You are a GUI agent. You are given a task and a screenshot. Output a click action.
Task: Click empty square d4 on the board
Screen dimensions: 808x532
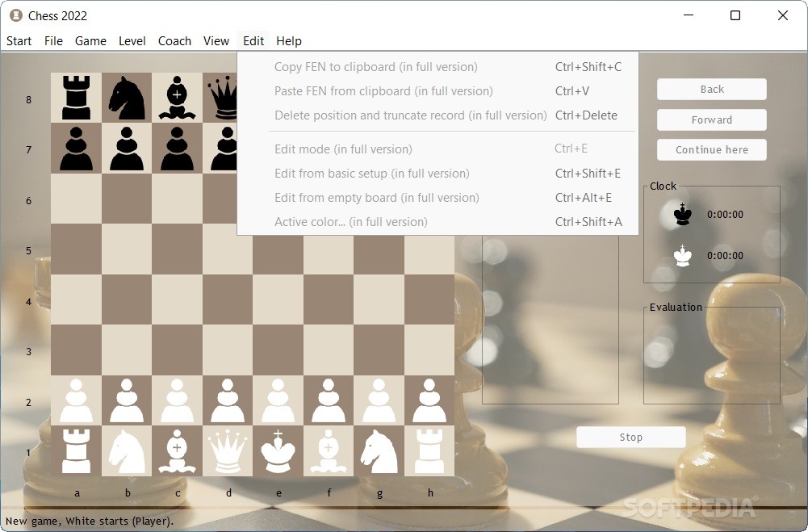pyautogui.click(x=228, y=300)
